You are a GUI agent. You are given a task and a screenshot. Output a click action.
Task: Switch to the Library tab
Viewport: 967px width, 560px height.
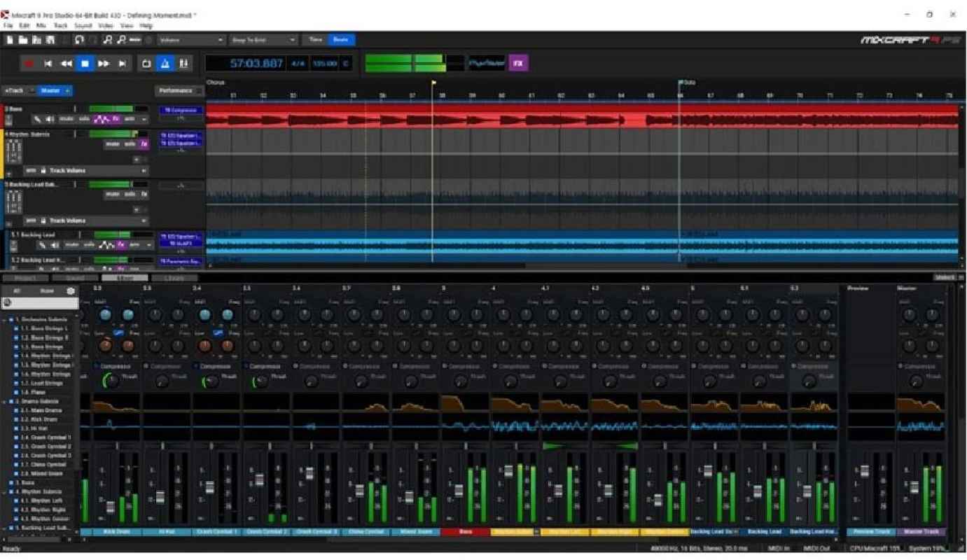pos(174,277)
